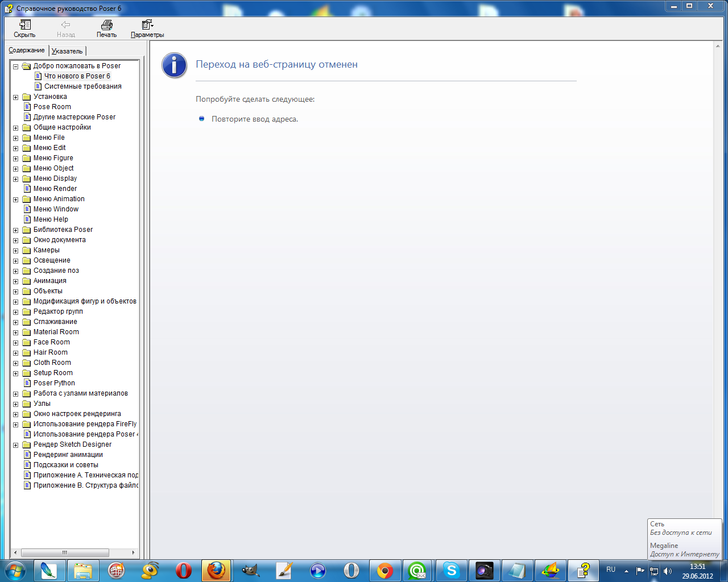
Task: Collapse the Добро пожаловать в Poser node
Action: [16, 66]
